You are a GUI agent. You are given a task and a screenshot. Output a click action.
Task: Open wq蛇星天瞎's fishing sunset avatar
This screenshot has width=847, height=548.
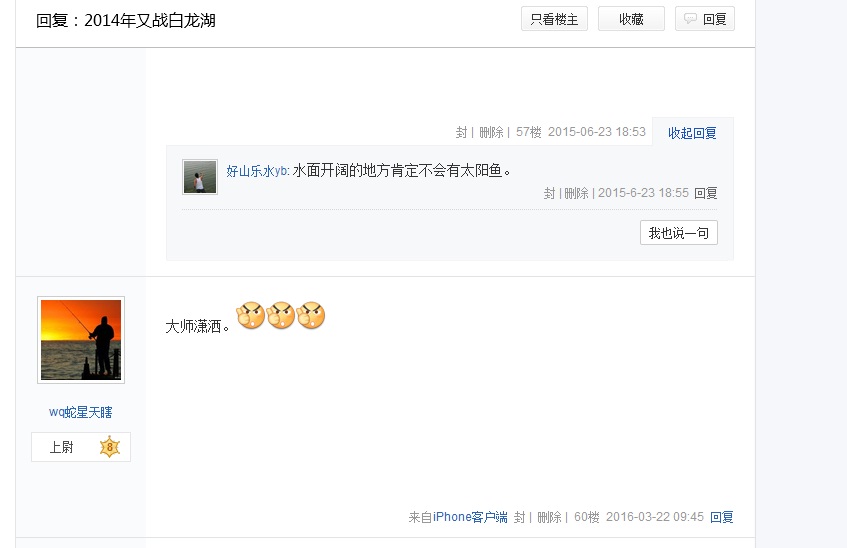pos(81,340)
